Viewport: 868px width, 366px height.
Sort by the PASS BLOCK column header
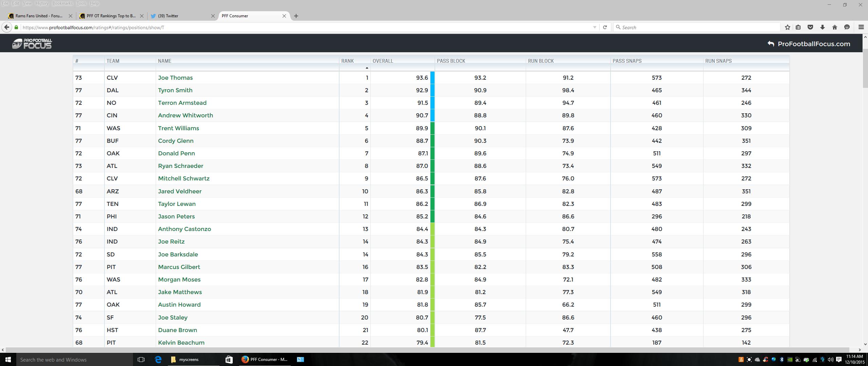451,61
